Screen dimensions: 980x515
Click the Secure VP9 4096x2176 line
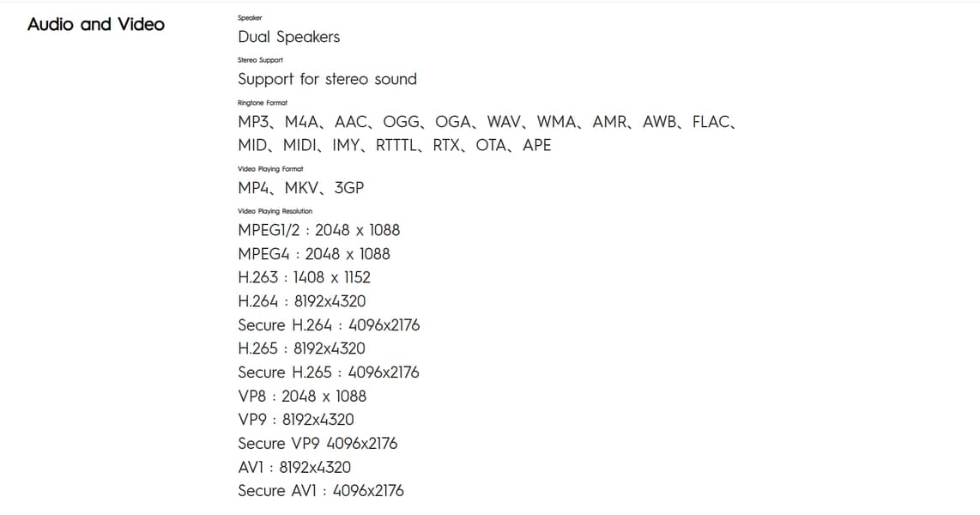click(x=318, y=444)
